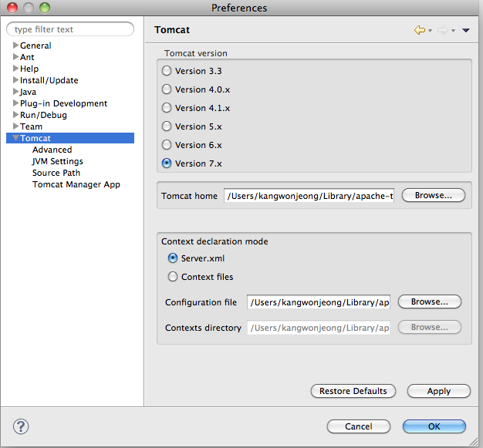Open the Source Path page

[x=56, y=173]
